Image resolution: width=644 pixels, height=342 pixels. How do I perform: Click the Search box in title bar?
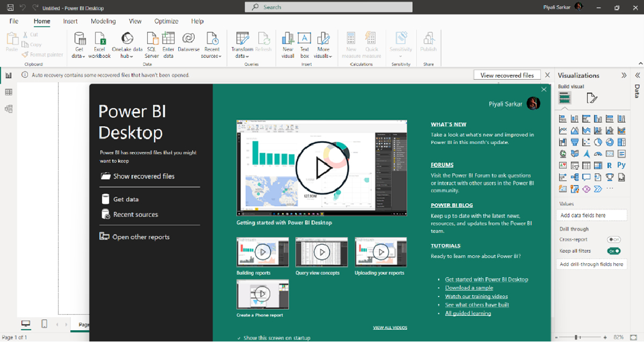(x=329, y=7)
